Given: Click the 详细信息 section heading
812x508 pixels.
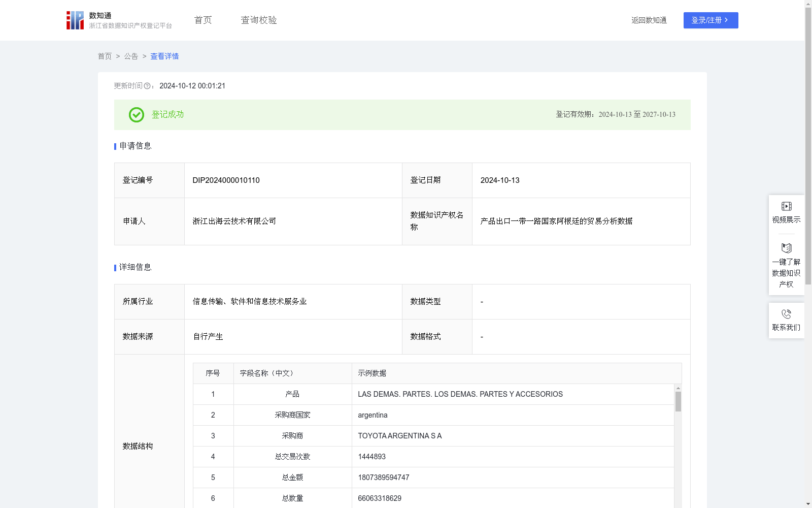Looking at the screenshot, I should pyautogui.click(x=136, y=267).
